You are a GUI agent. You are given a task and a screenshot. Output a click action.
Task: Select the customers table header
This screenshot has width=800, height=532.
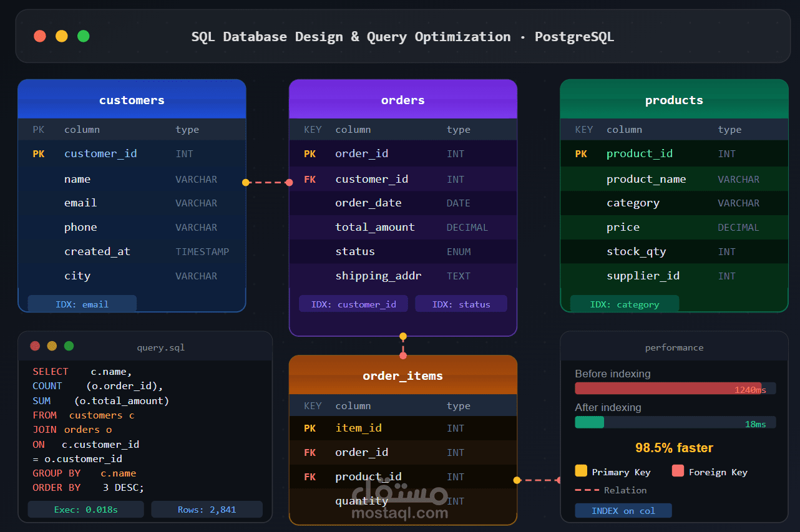click(132, 100)
